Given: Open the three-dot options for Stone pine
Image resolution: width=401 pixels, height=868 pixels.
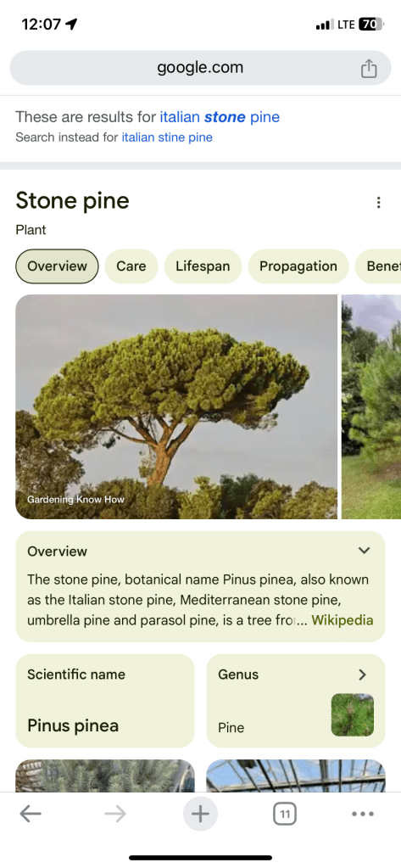Looking at the screenshot, I should (x=378, y=203).
